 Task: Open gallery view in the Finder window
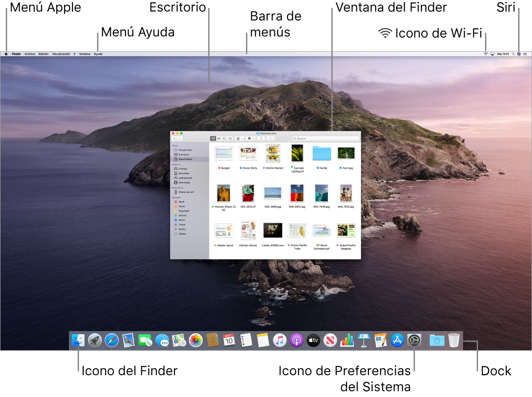230,138
